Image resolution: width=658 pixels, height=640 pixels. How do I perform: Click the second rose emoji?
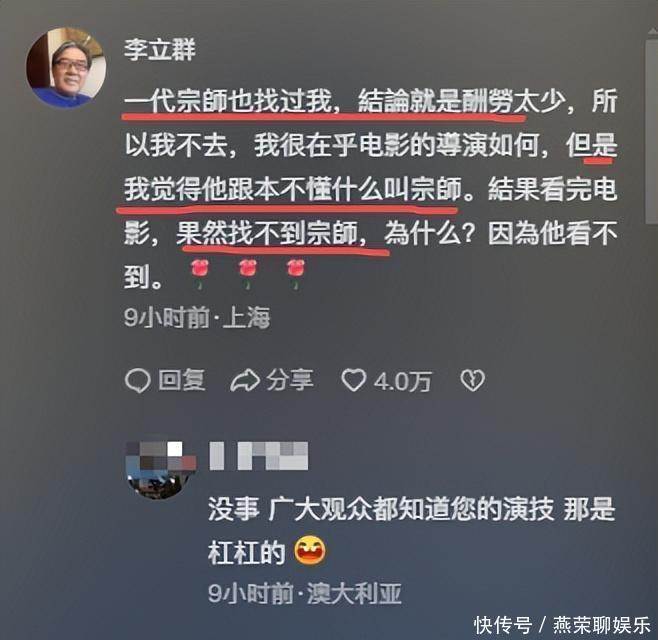248,274
